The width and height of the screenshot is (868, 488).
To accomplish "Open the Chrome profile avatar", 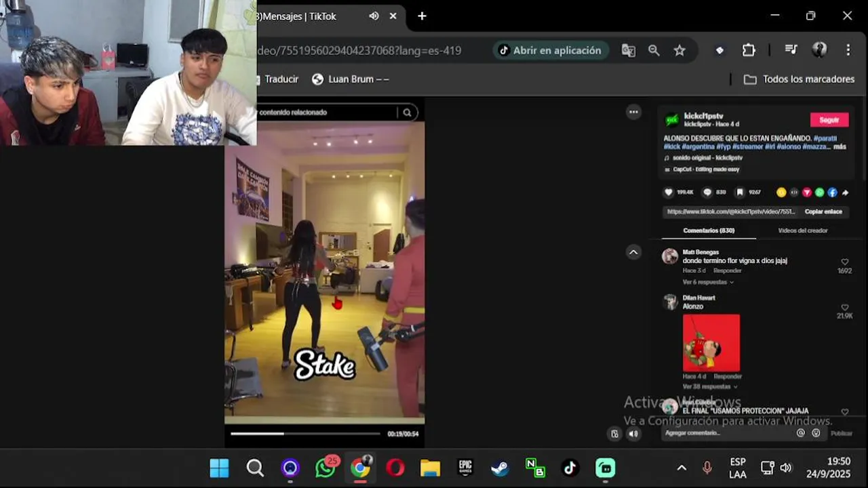I will click(x=819, y=49).
